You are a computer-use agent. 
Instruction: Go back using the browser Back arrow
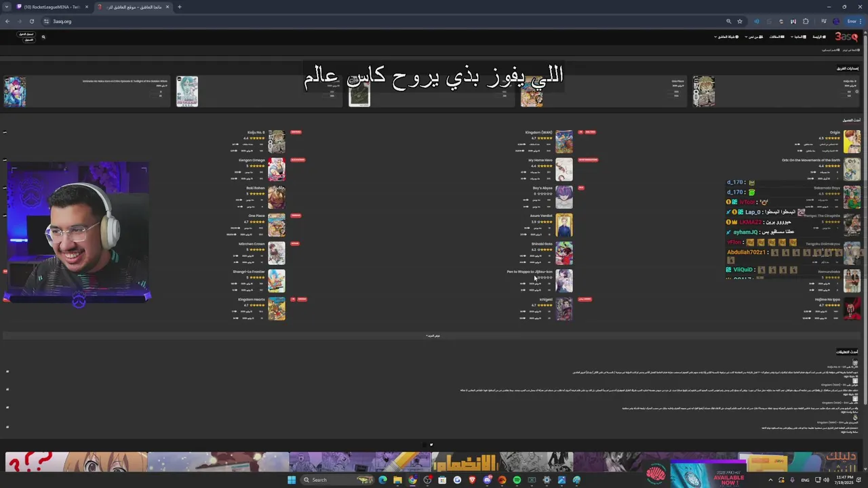tap(7, 21)
